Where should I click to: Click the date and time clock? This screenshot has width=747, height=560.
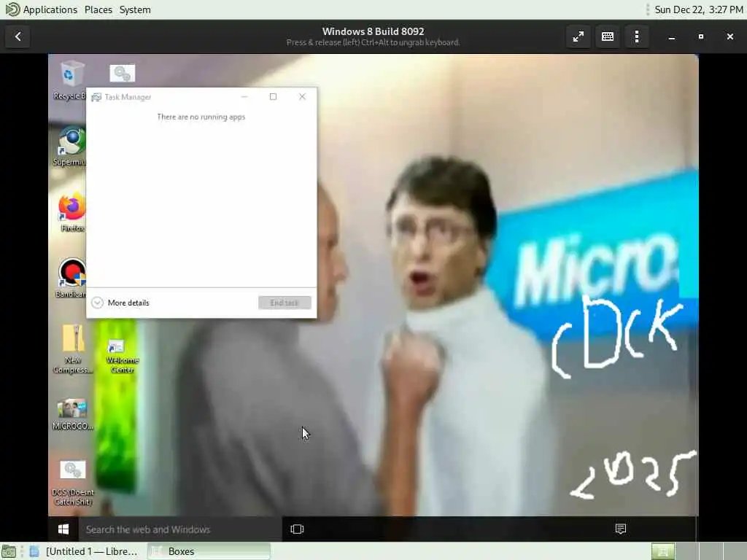click(x=698, y=9)
